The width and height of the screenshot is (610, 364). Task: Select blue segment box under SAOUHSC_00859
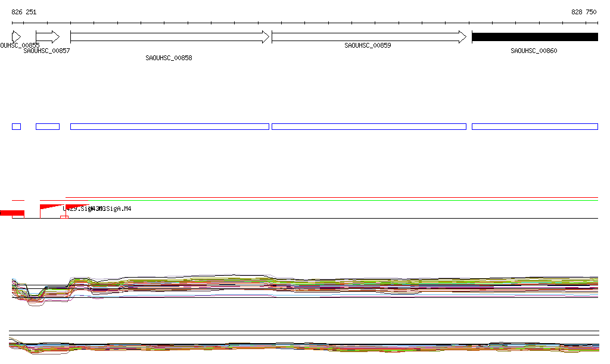369,126
